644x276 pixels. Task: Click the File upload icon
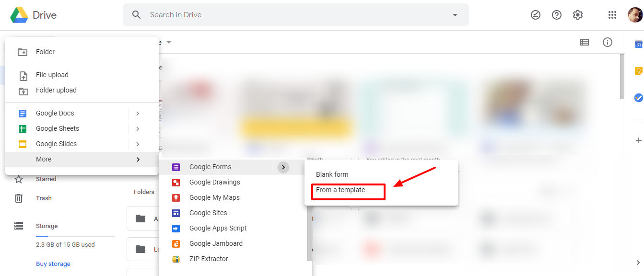coord(23,76)
